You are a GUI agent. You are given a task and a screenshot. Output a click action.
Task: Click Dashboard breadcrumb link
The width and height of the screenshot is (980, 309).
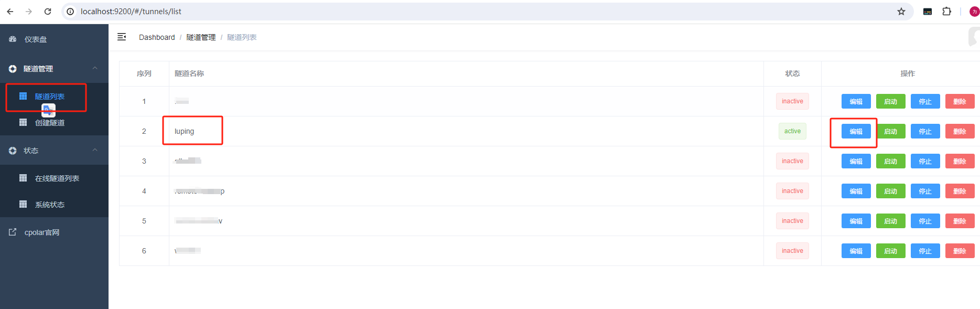[x=157, y=37]
